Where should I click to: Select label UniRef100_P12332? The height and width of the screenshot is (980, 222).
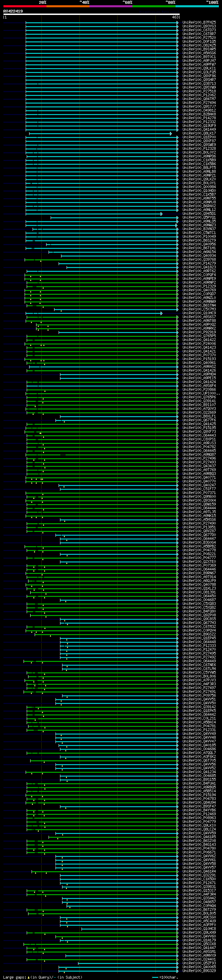[x=199, y=122]
